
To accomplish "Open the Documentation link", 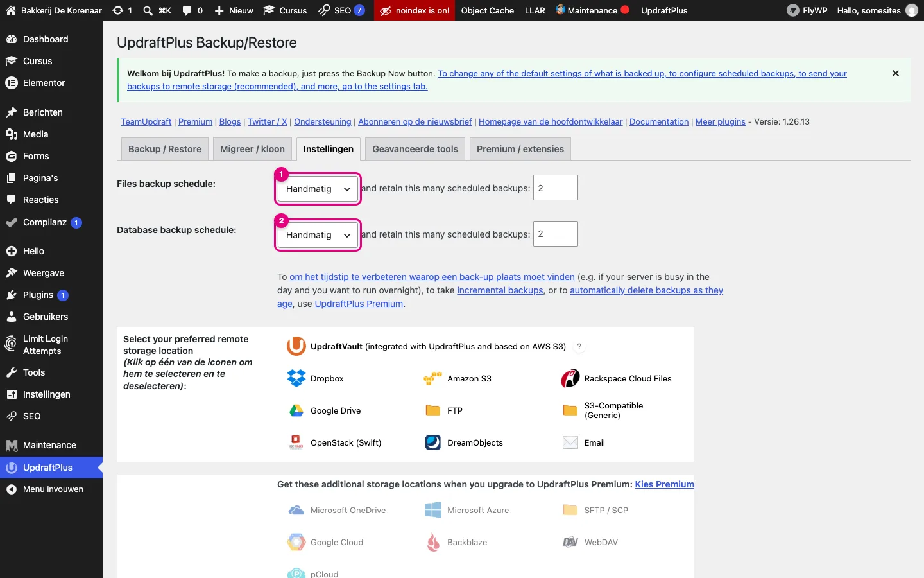I will click(659, 121).
